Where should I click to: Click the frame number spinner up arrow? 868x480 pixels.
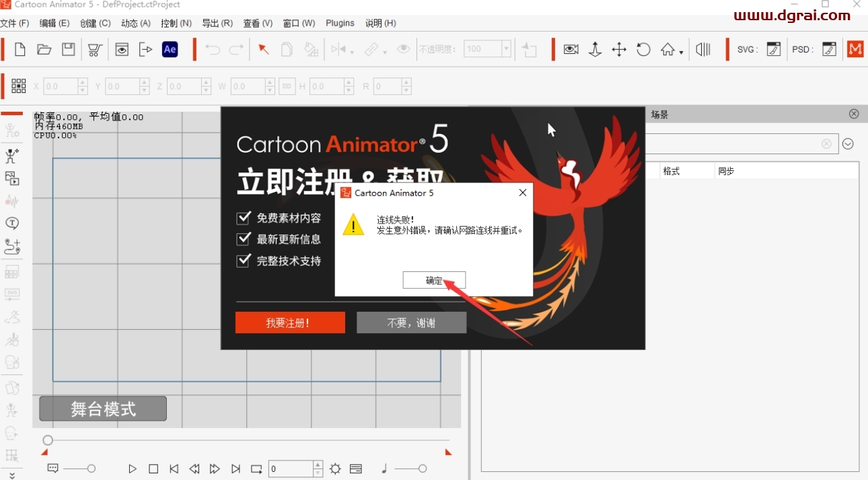(x=318, y=465)
